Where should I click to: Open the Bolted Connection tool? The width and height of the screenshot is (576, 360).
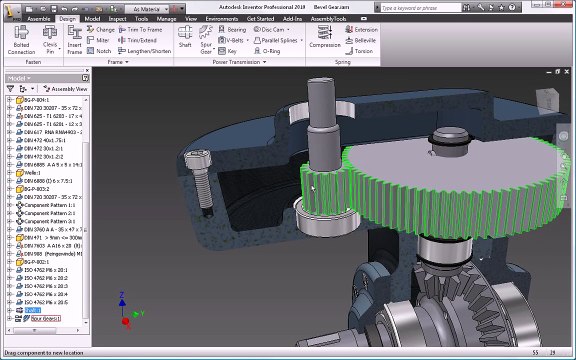[x=21, y=40]
